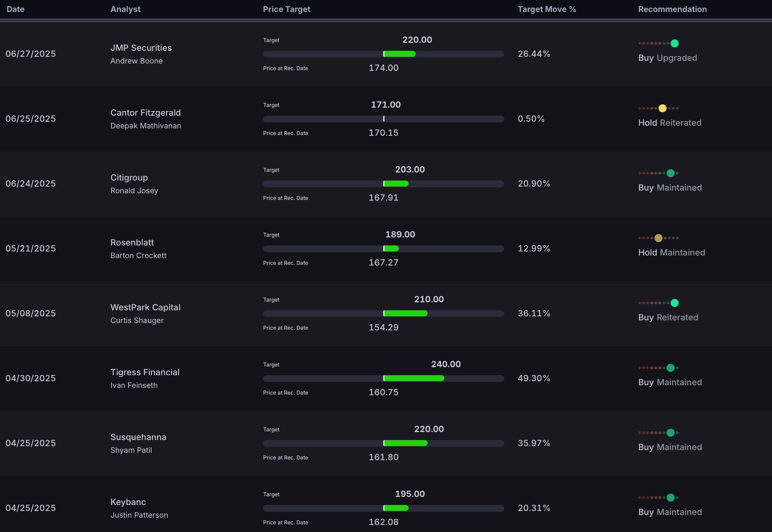Sort by the Recommendation column header
Viewport: 772px width, 532px height.
point(672,9)
